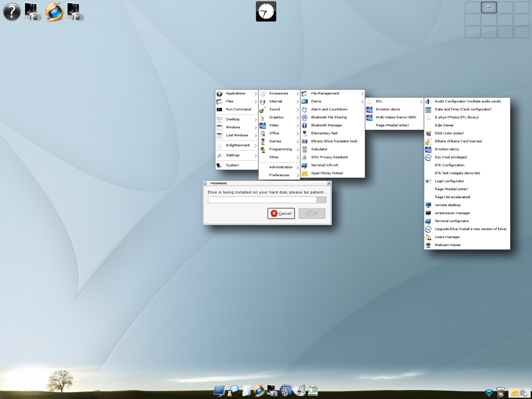Launch Firefox from the top-left shelf

pyautogui.click(x=54, y=12)
